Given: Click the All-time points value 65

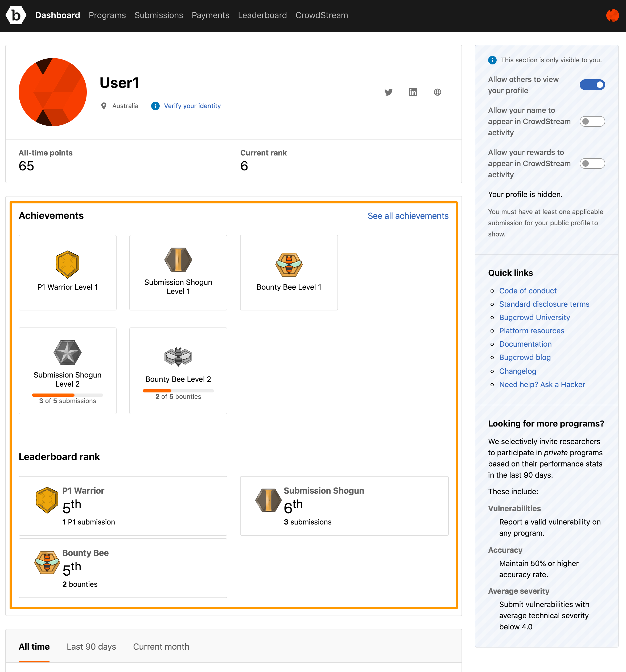Looking at the screenshot, I should click(26, 166).
